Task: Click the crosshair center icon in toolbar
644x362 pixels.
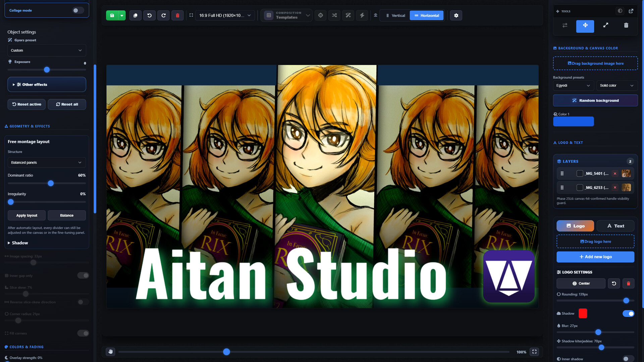Action: [321, 15]
